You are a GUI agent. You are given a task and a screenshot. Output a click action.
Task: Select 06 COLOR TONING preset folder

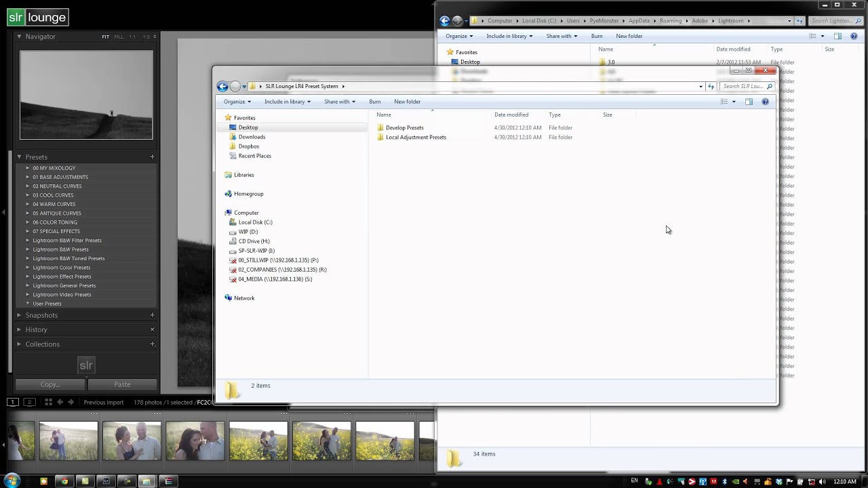pyautogui.click(x=55, y=222)
